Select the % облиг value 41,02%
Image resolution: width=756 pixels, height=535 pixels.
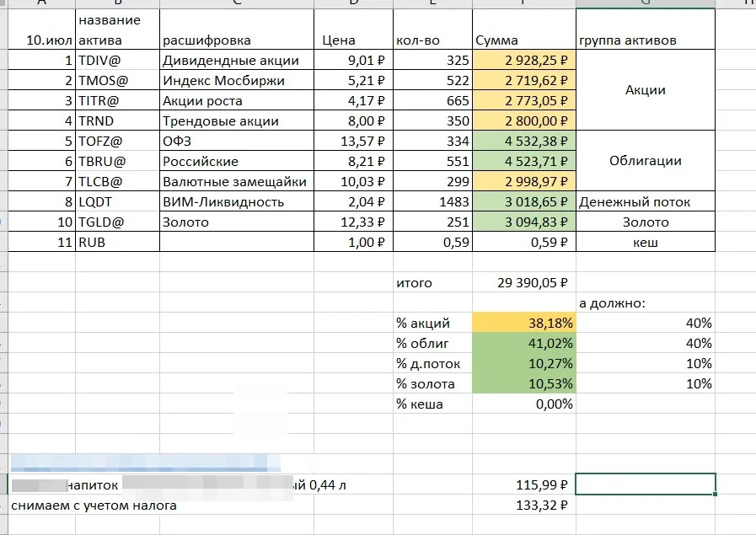pyautogui.click(x=524, y=343)
